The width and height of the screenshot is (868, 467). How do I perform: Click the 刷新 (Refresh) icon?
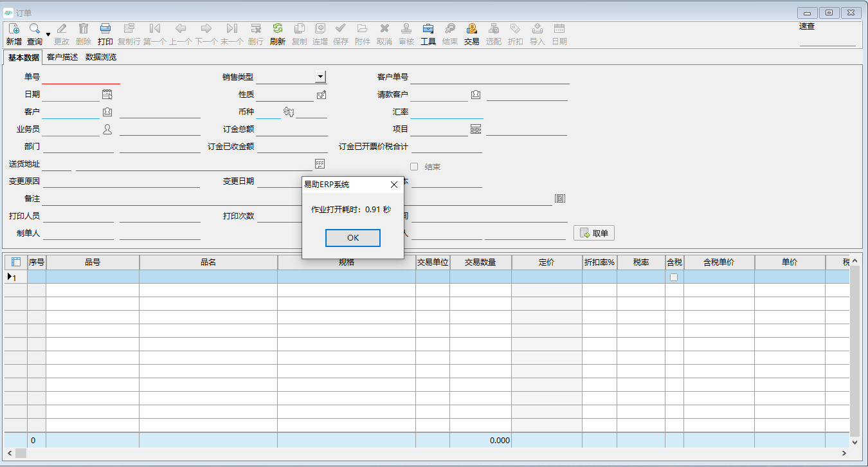tap(278, 28)
